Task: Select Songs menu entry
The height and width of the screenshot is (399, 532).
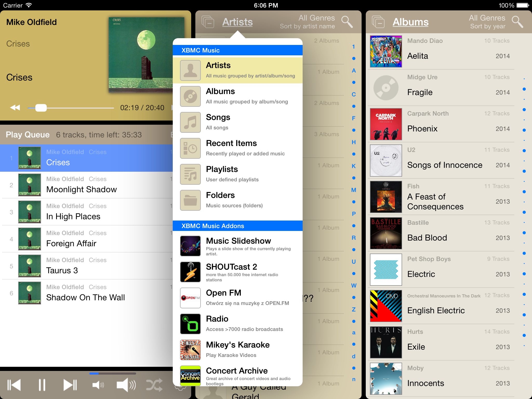Action: click(x=238, y=122)
